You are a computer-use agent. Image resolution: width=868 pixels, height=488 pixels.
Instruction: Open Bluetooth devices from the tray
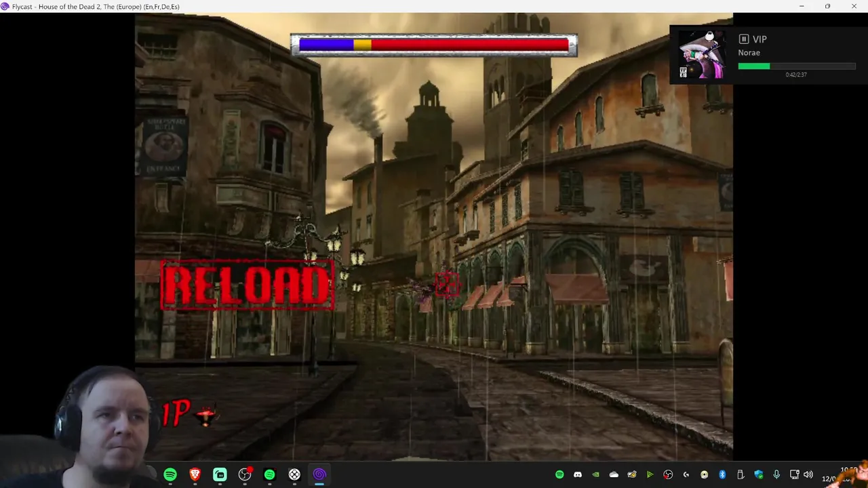[722, 475]
